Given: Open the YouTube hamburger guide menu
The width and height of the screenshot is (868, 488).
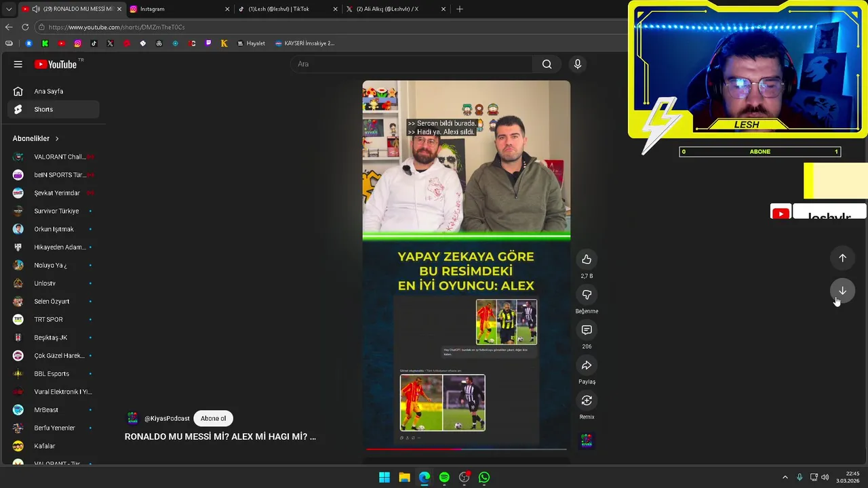Looking at the screenshot, I should [18, 64].
